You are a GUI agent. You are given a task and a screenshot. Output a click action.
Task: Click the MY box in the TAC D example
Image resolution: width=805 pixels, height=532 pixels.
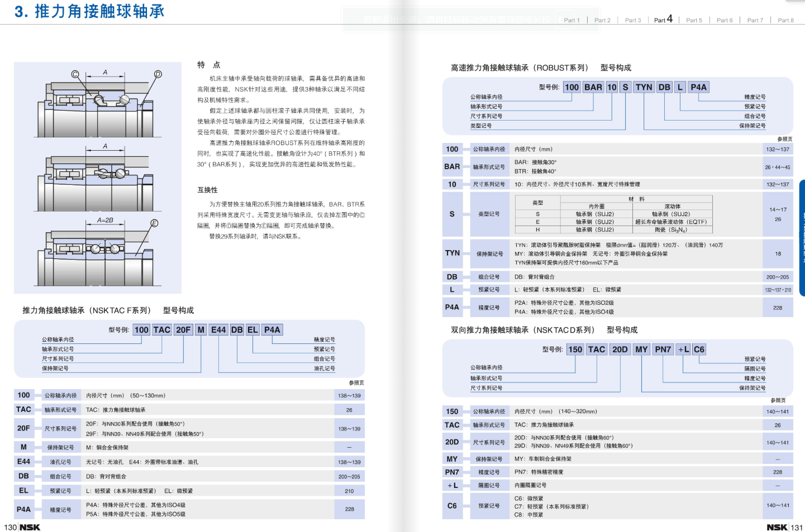point(641,349)
